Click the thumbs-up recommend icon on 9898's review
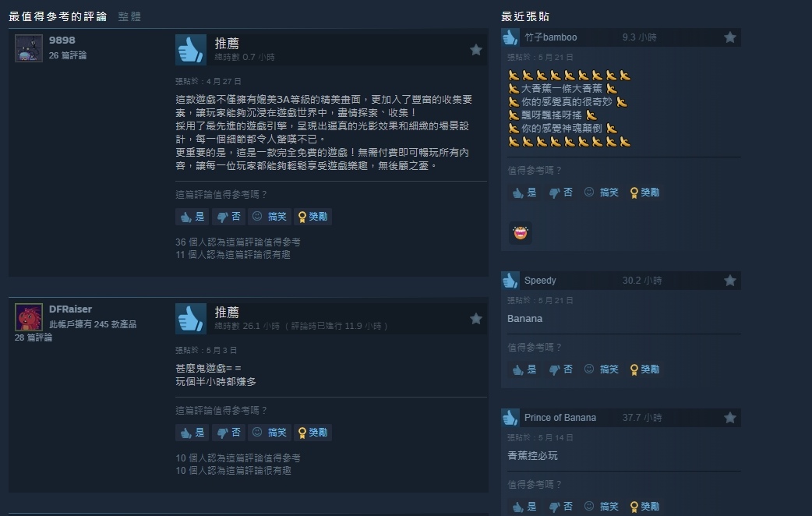The image size is (812, 516). point(191,50)
